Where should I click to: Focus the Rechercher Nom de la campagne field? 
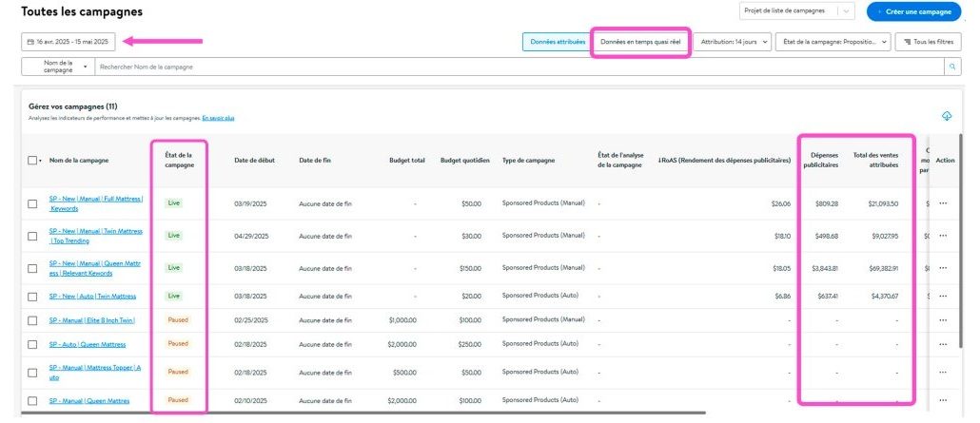(519, 67)
